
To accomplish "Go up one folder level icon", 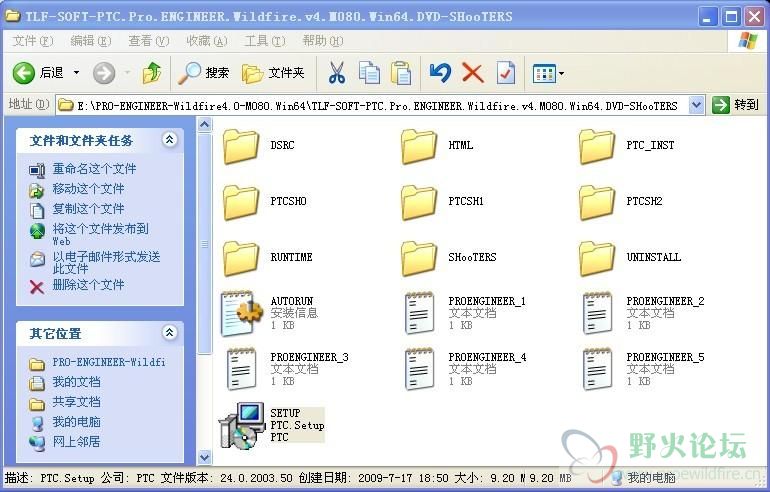I will (x=152, y=73).
